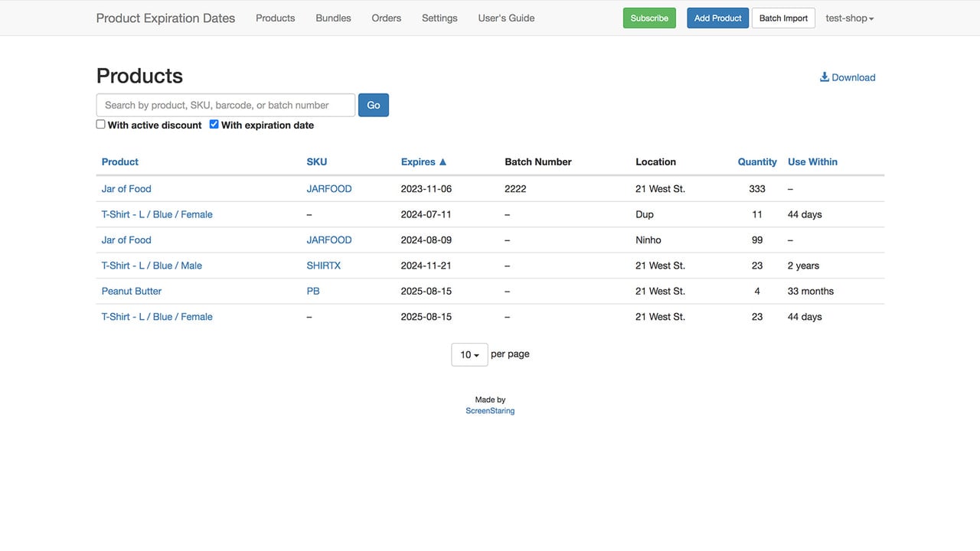This screenshot has height=551, width=980.
Task: Click the Download icon link
Action: point(848,77)
